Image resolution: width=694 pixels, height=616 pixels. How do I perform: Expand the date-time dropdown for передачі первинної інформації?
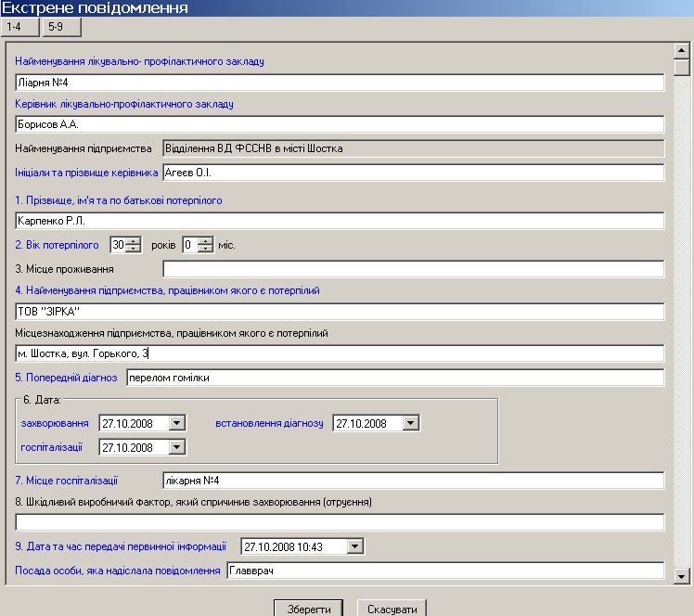[x=354, y=546]
